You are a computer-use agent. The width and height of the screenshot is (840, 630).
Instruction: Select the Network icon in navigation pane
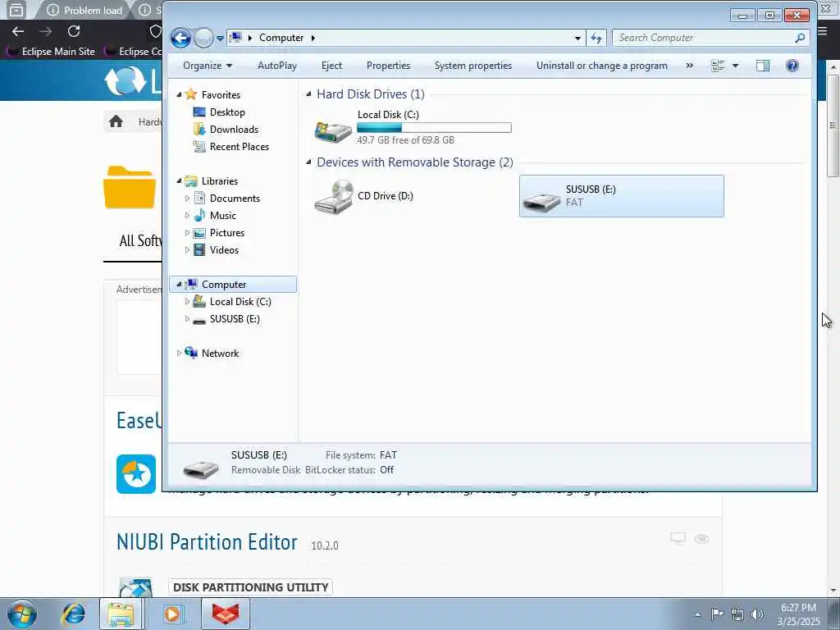[191, 353]
